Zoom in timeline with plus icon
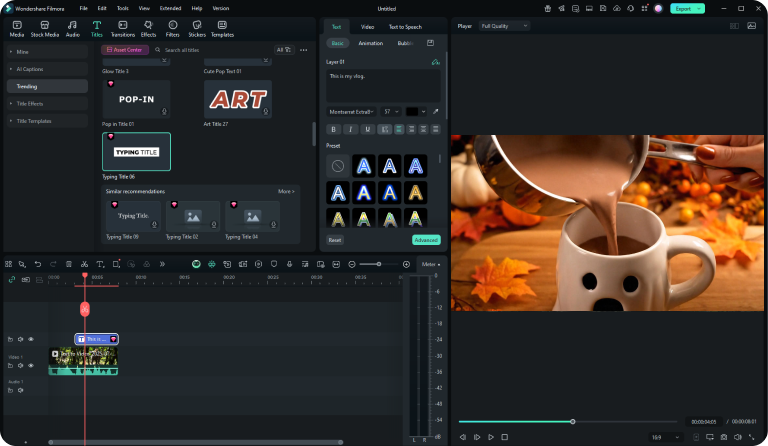This screenshot has width=768, height=446. tap(406, 264)
